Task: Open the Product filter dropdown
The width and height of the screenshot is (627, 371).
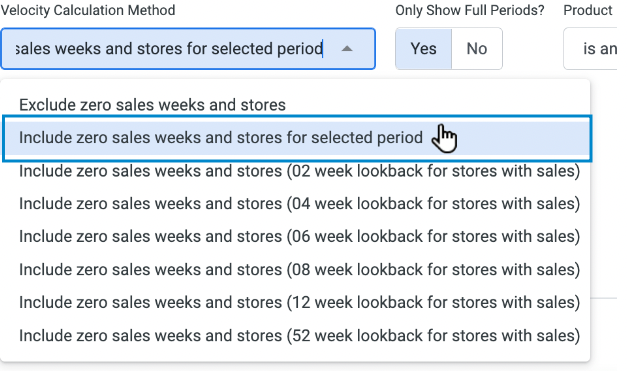Action: pos(595,49)
